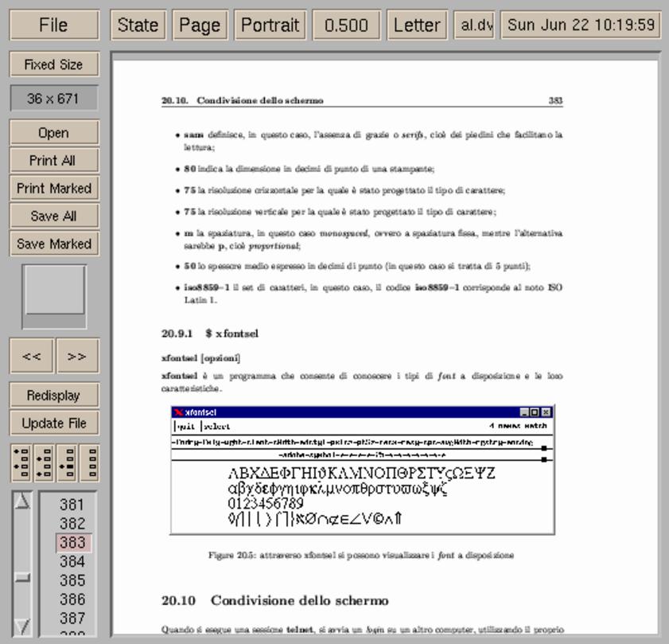Screen dimensions: 669x644
Task: Go to previous page with << button
Action: [32, 357]
